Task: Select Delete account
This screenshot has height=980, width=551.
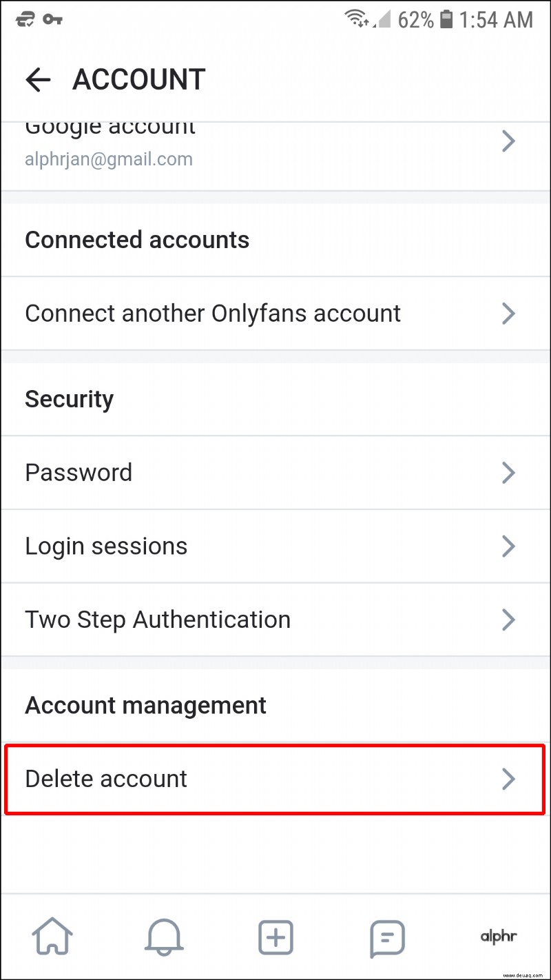Action: (275, 779)
